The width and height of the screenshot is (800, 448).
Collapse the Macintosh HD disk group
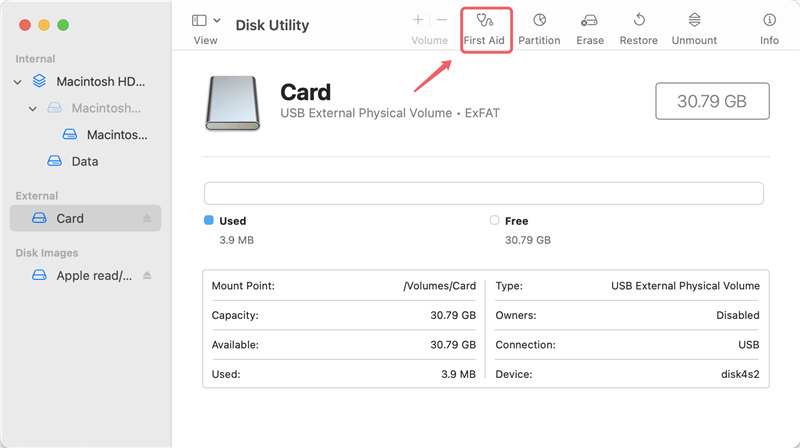(x=18, y=81)
